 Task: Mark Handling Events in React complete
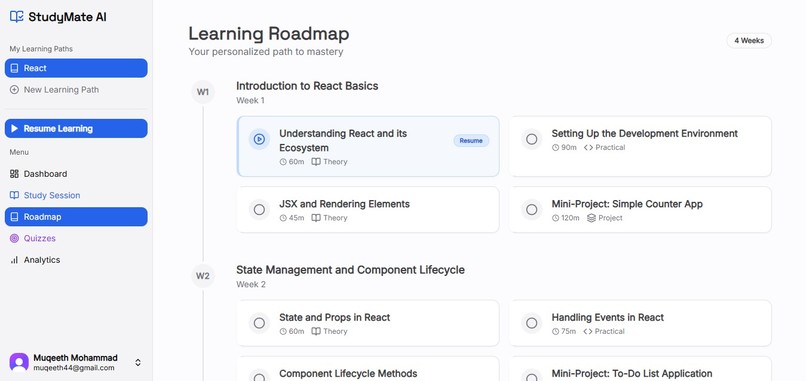(532, 323)
